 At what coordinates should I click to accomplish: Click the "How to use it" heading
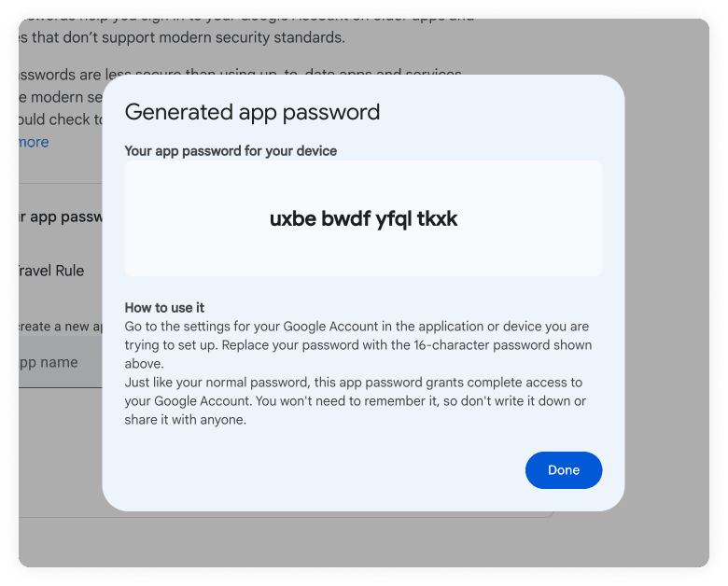pos(164,308)
